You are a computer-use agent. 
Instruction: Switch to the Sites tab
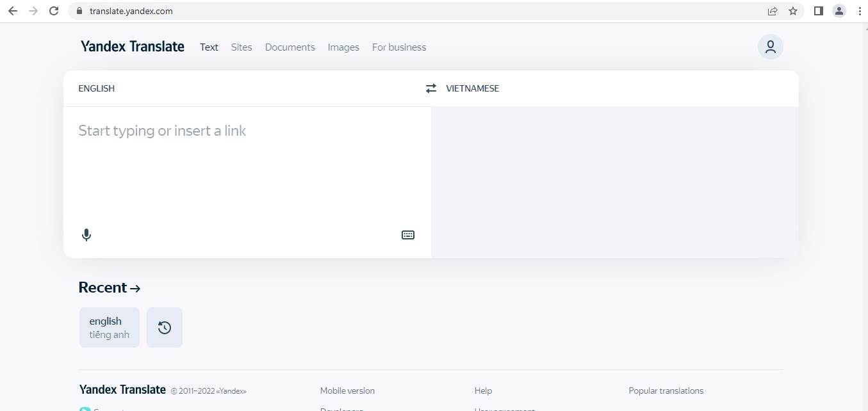pos(242,47)
